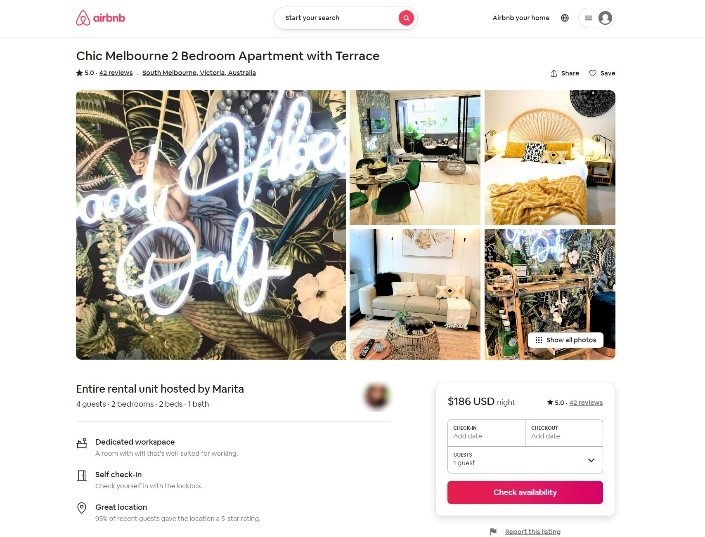Open the large Good Vibes Only photo
The height and width of the screenshot is (537, 705).
tap(211, 225)
